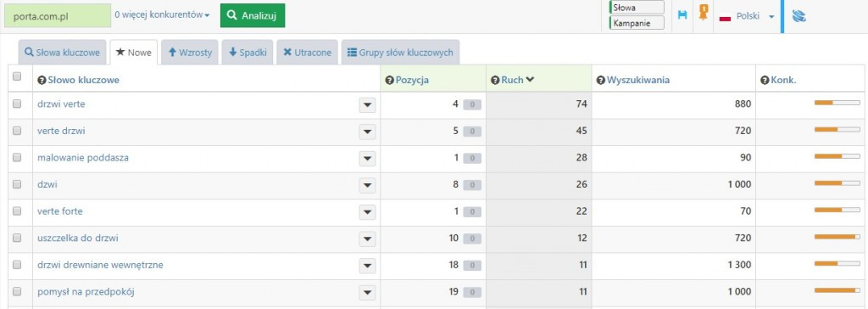Open the verte forte keyword link
868x309 pixels.
point(60,211)
